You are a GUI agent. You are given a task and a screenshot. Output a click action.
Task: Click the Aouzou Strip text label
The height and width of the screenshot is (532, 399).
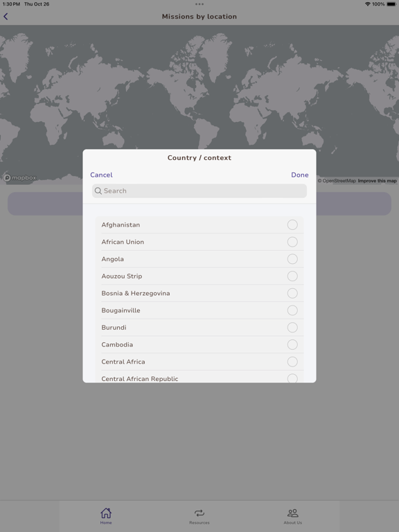click(x=121, y=276)
